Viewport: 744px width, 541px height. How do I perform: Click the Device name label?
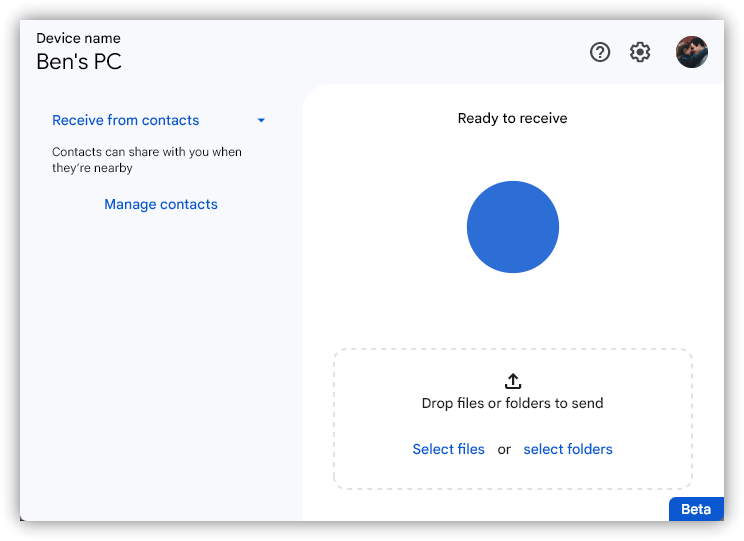pyautogui.click(x=78, y=38)
